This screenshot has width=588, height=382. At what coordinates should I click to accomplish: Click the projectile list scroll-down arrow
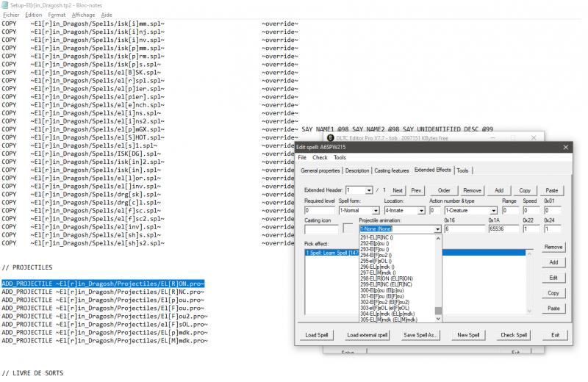point(438,319)
